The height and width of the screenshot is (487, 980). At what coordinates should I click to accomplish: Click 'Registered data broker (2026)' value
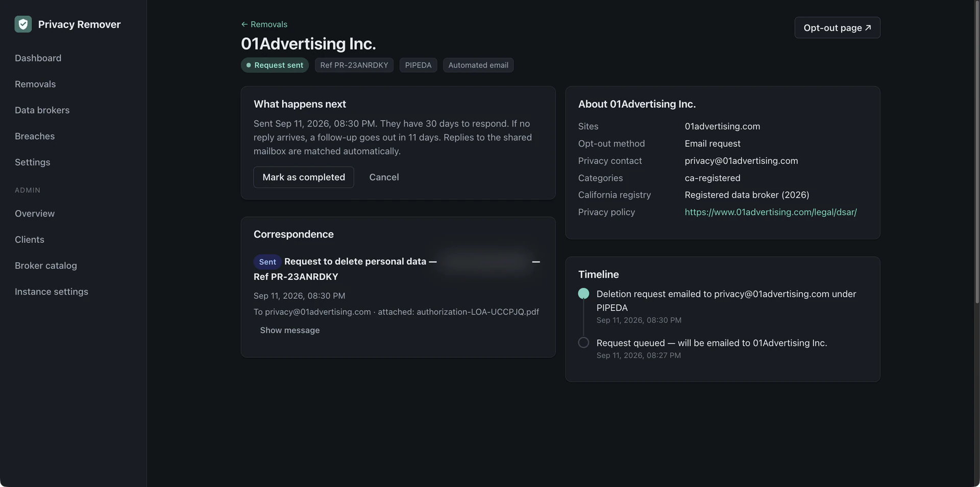click(x=747, y=195)
